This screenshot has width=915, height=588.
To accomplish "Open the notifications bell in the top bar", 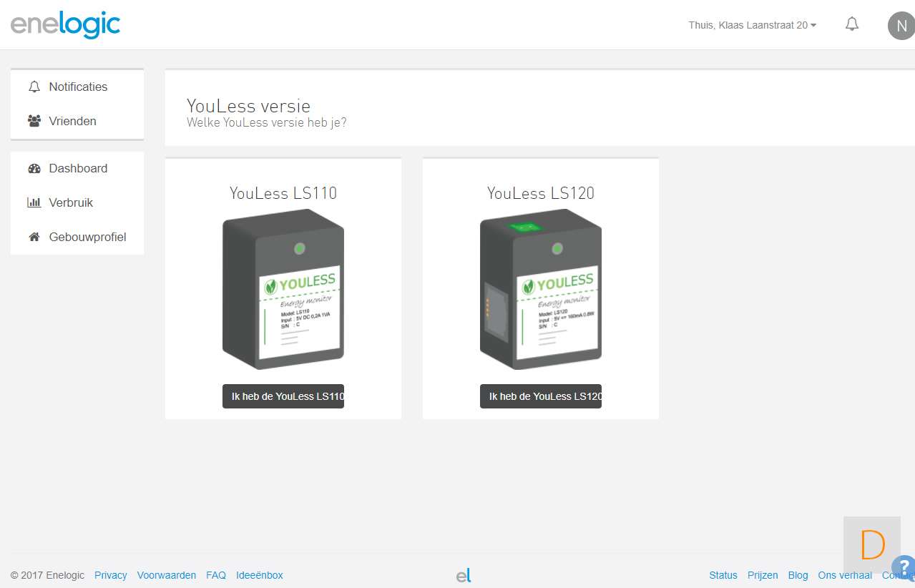I will 851,24.
